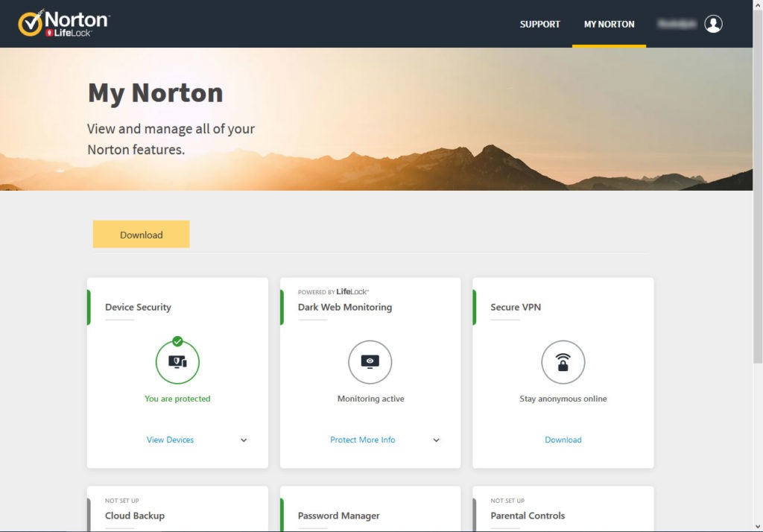Click the 'Stay anonymous online' text

563,399
